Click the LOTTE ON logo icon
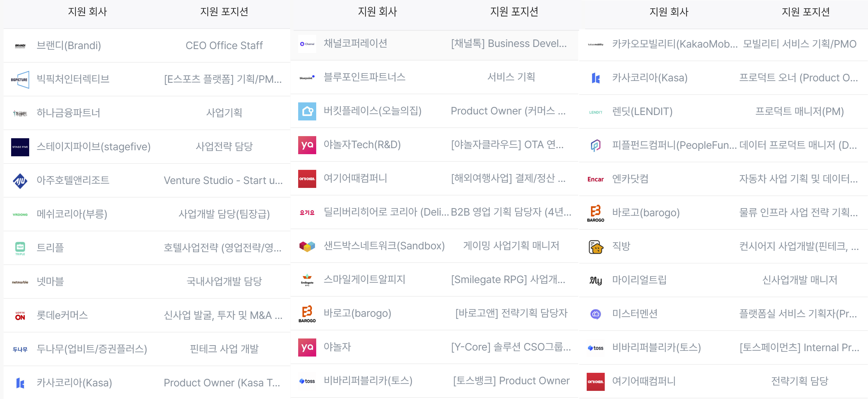868x399 pixels. (x=20, y=316)
